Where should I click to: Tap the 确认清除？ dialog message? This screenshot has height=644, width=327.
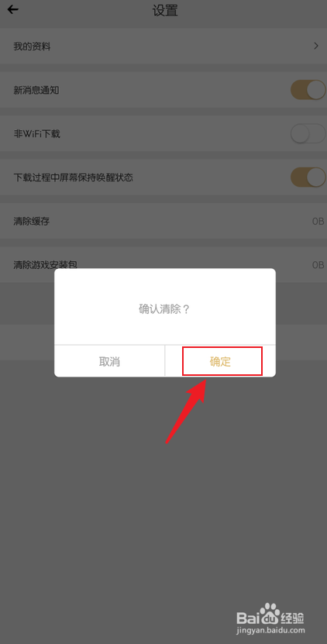coord(165,309)
